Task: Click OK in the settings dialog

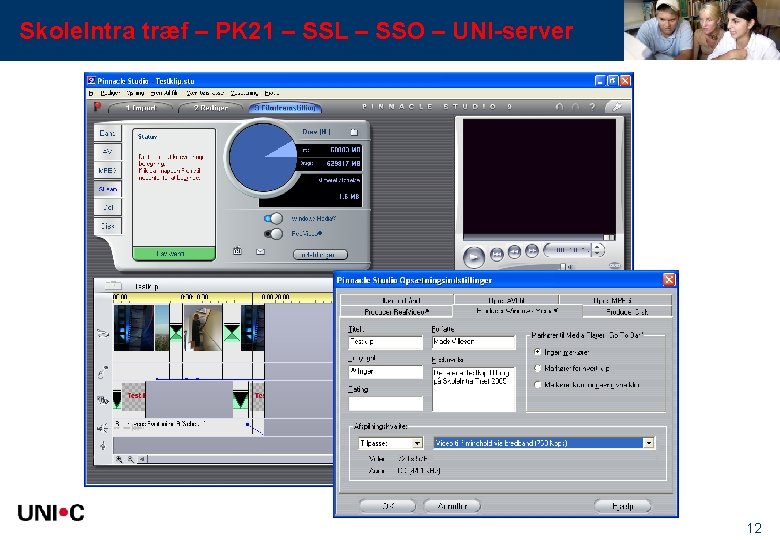Action: 388,506
